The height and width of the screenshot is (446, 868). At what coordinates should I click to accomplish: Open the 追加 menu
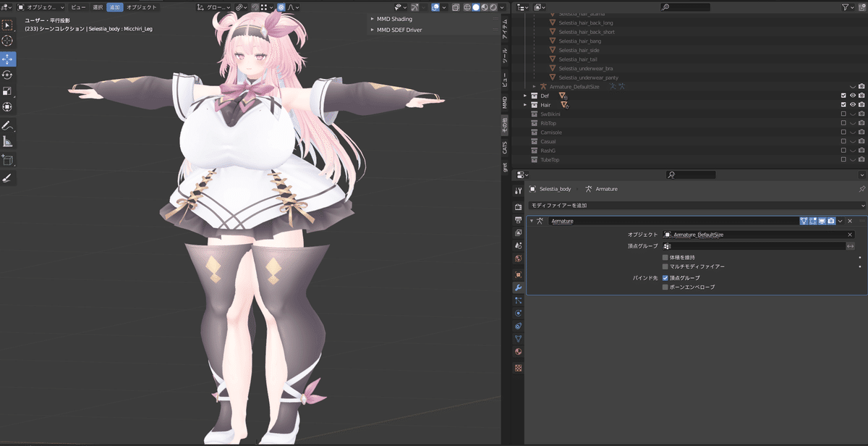(114, 7)
